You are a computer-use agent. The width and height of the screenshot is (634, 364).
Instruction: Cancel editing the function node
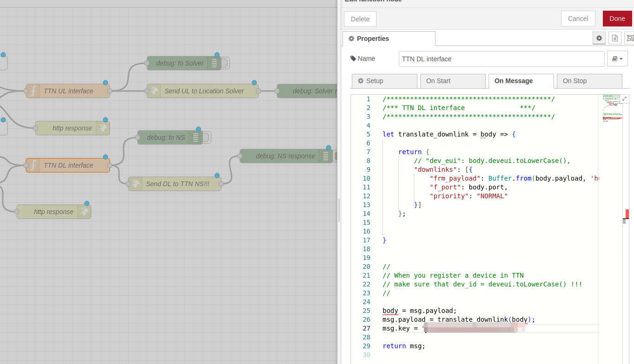pos(578,19)
